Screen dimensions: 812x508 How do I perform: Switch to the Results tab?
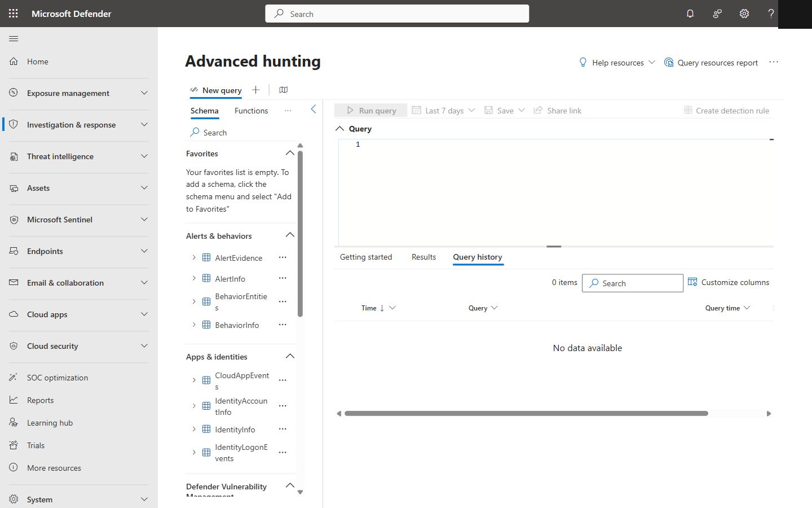pyautogui.click(x=423, y=257)
